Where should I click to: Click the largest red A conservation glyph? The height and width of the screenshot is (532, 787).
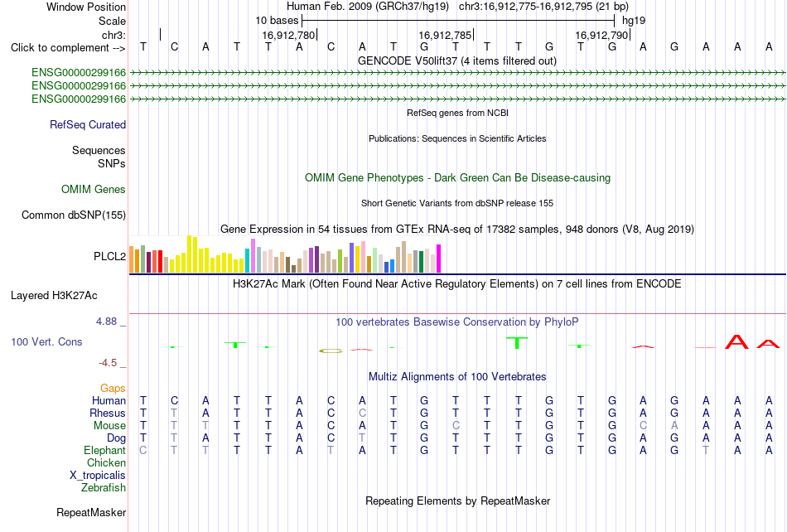point(736,341)
